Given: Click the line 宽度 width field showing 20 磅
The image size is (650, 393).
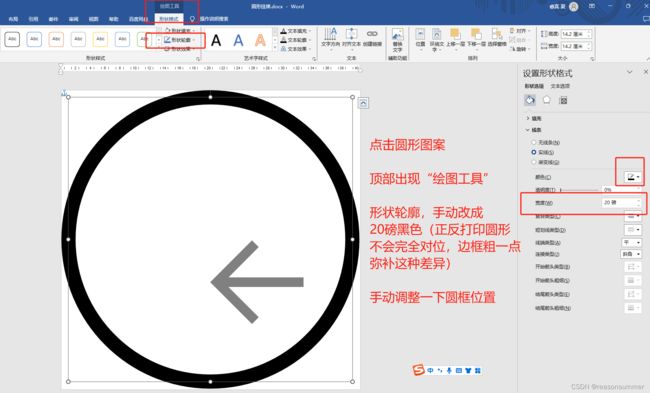Looking at the screenshot, I should (621, 202).
